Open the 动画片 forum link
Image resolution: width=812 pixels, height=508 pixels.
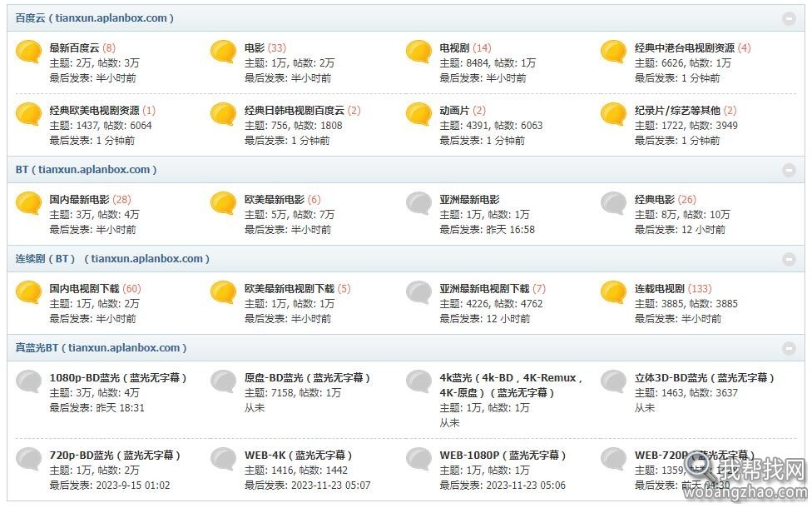(455, 111)
